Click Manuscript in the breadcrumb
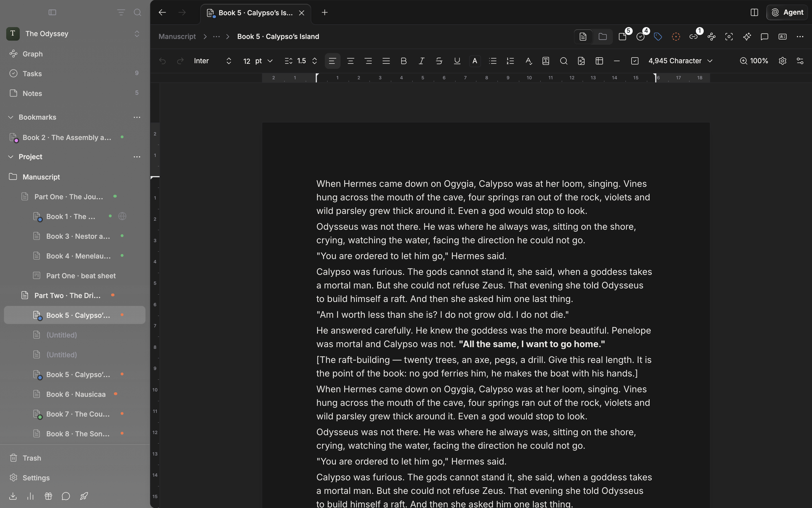 click(177, 37)
